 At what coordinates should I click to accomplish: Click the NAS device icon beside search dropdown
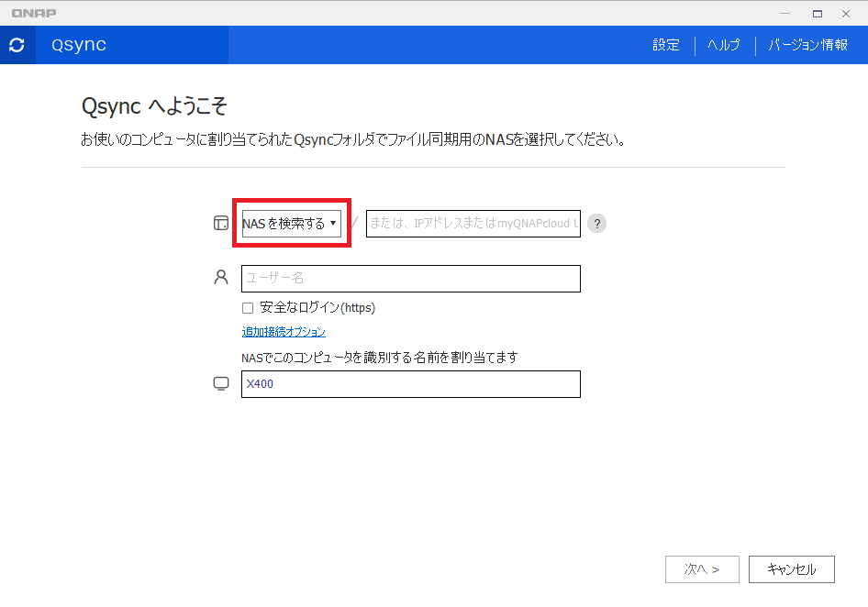pyautogui.click(x=221, y=223)
